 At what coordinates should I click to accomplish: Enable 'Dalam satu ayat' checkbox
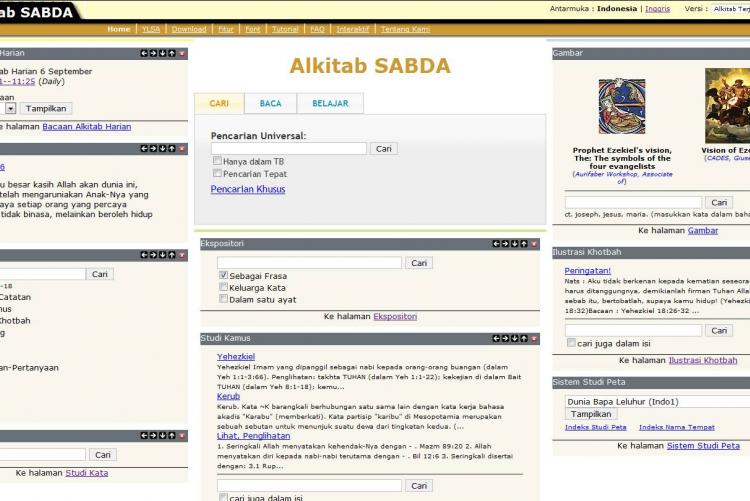[223, 299]
